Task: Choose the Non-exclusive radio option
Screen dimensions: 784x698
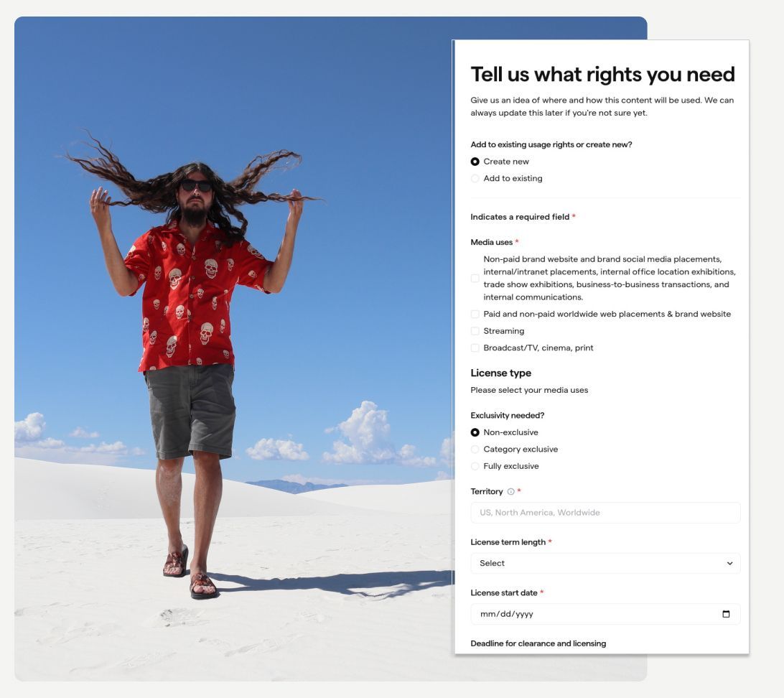Action: [x=475, y=432]
